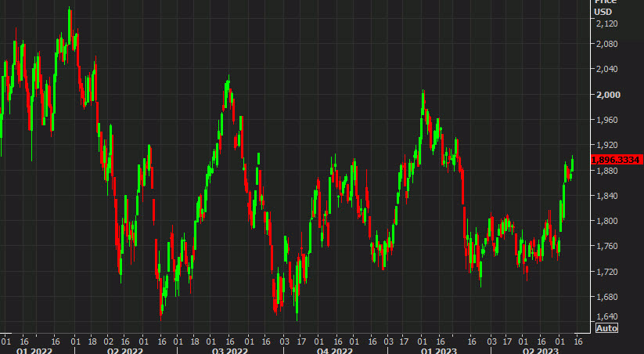The image size is (644, 354).
Task: Click the 1,720 price axis label
Action: pos(606,271)
